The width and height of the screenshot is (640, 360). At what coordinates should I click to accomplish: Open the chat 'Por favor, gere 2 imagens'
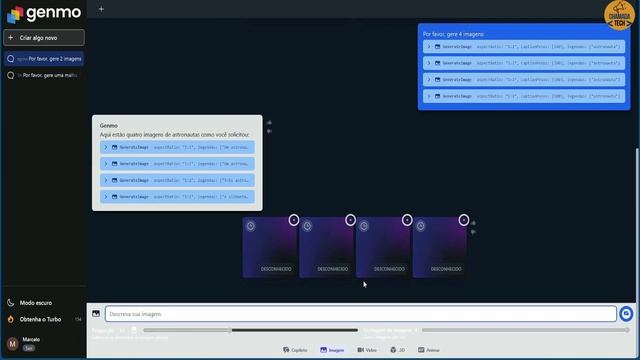pyautogui.click(x=44, y=59)
